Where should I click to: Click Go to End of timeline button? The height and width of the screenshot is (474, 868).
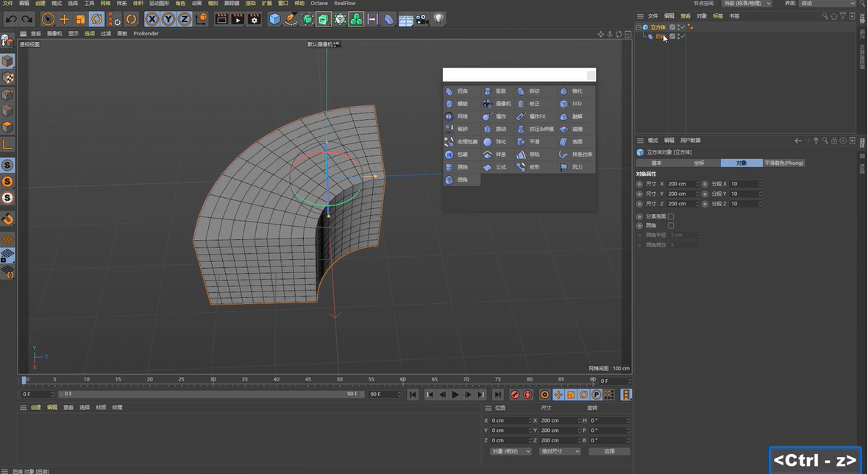click(498, 395)
